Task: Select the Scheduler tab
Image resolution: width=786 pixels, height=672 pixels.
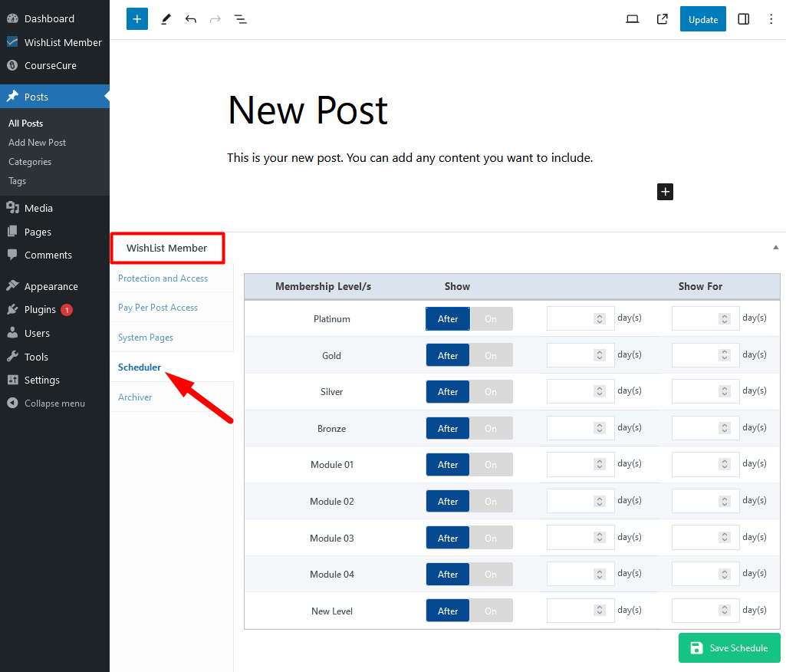Action: [140, 367]
